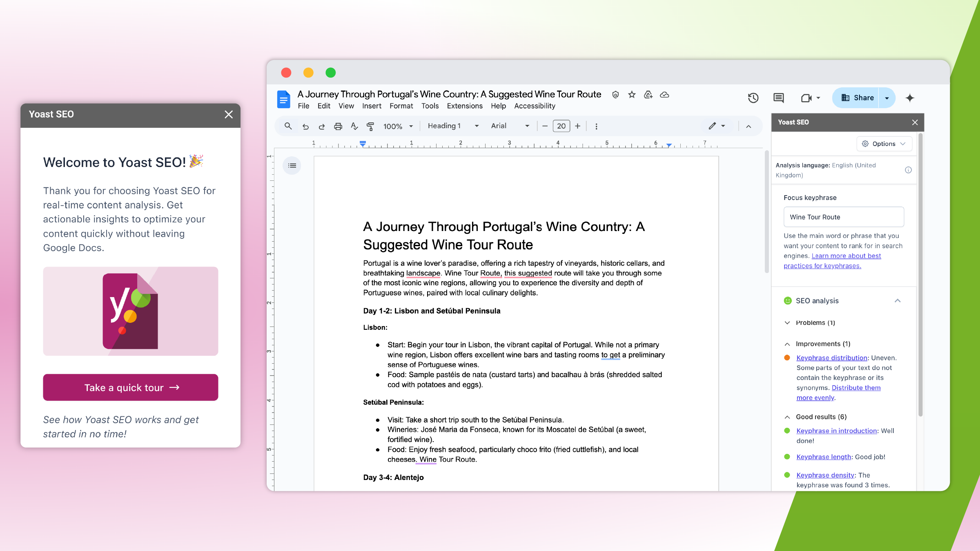Click the document title in header
The width and height of the screenshot is (980, 551).
(449, 95)
